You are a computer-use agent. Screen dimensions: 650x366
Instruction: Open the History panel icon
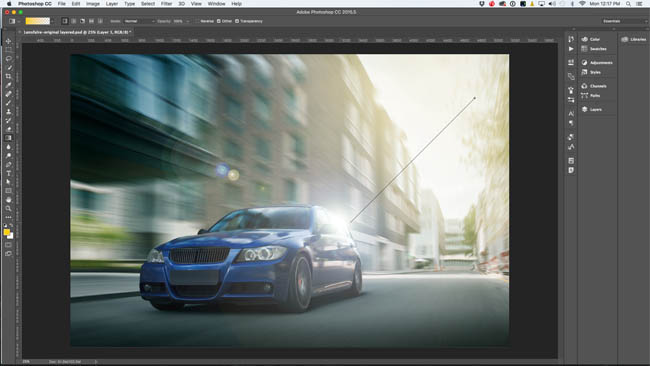[x=571, y=39]
